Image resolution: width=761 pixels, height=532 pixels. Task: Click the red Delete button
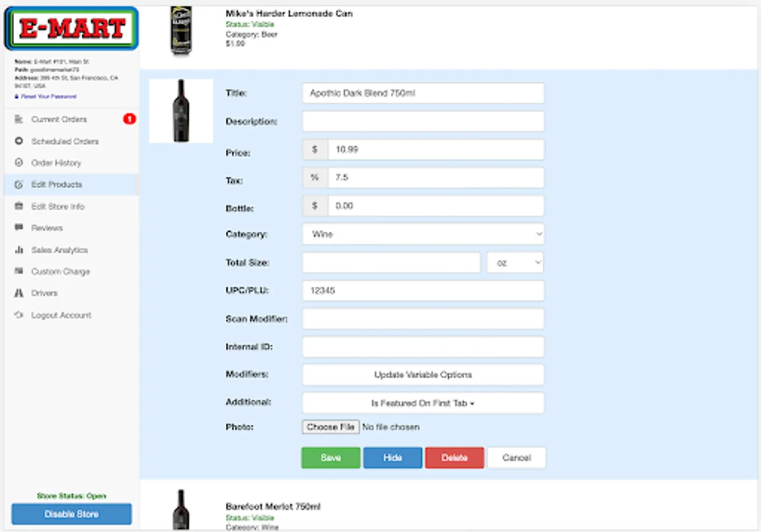[x=455, y=458]
